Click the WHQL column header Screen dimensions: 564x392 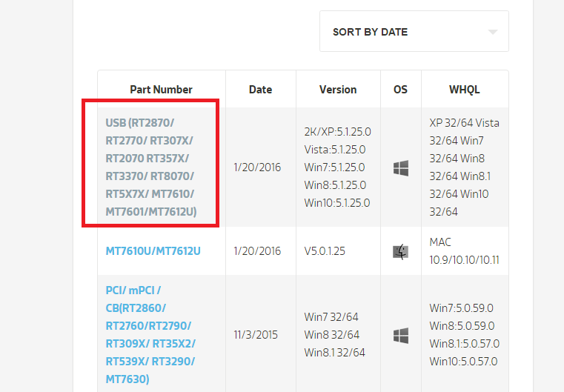(x=464, y=90)
